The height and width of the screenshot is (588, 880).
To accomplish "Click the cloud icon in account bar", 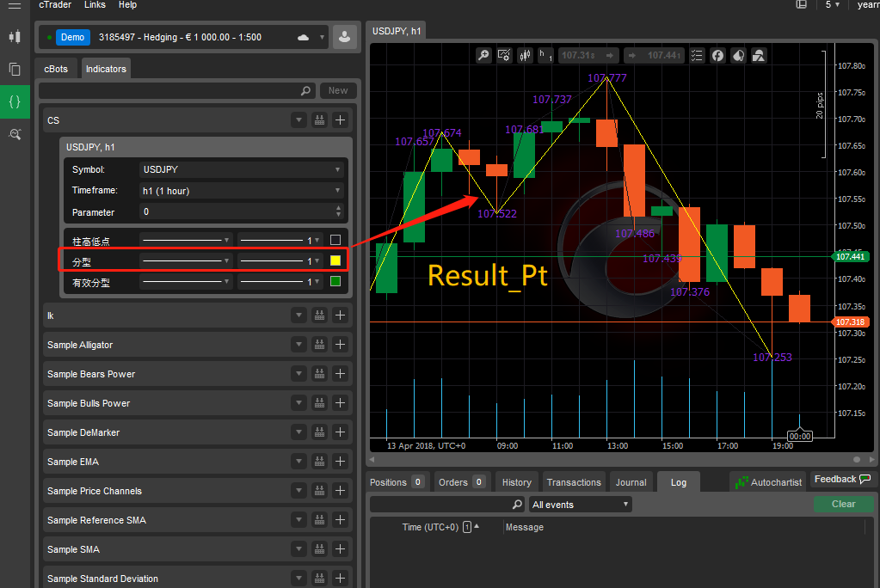I will tap(303, 38).
